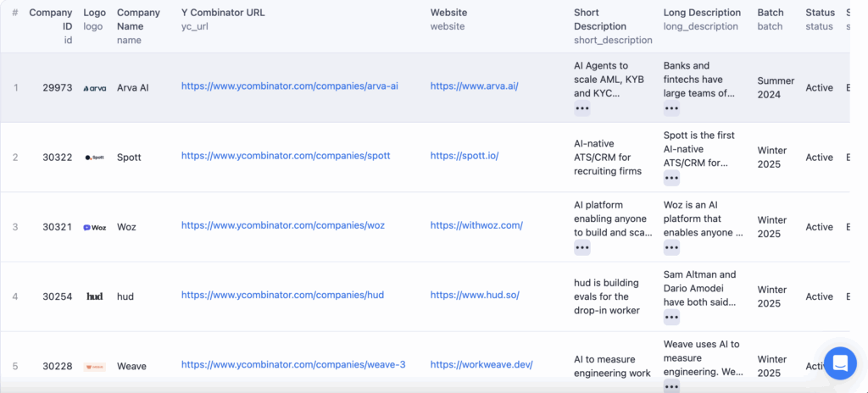Click the Spott logo thumbnail

pyautogui.click(x=95, y=158)
